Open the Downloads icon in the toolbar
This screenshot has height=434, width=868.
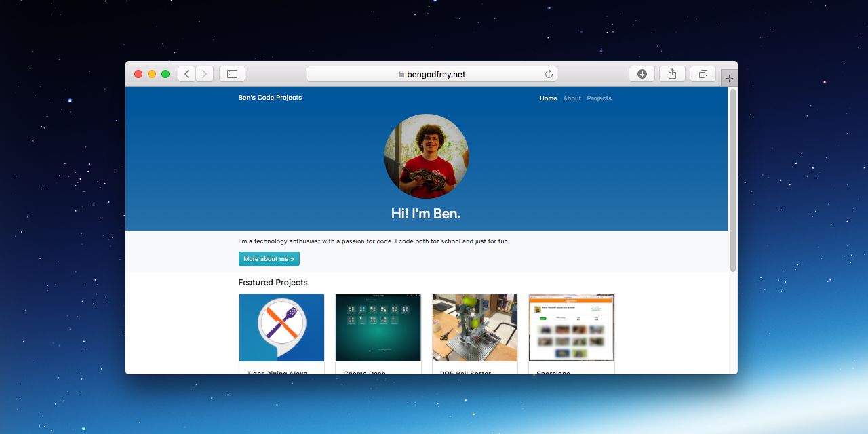click(x=642, y=73)
